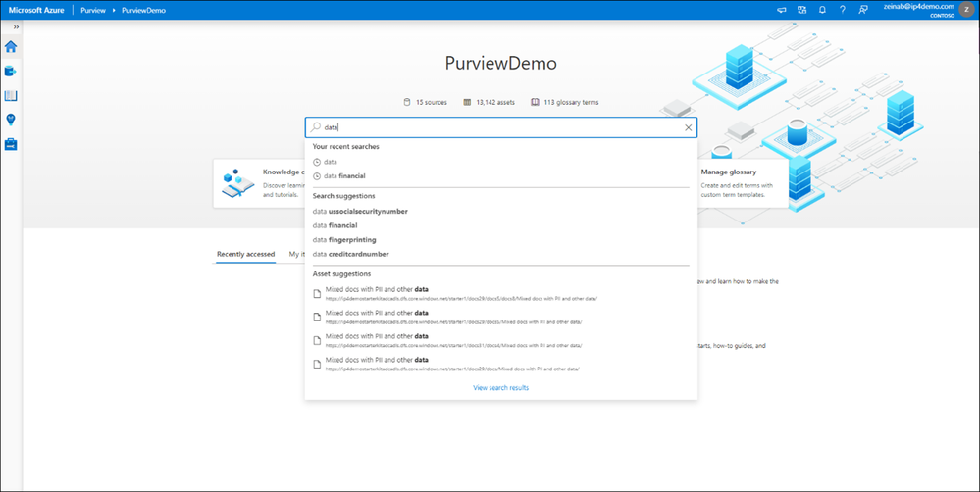Go to Purview breadcrumb link
Screen dimensions: 980x492
pos(93,10)
